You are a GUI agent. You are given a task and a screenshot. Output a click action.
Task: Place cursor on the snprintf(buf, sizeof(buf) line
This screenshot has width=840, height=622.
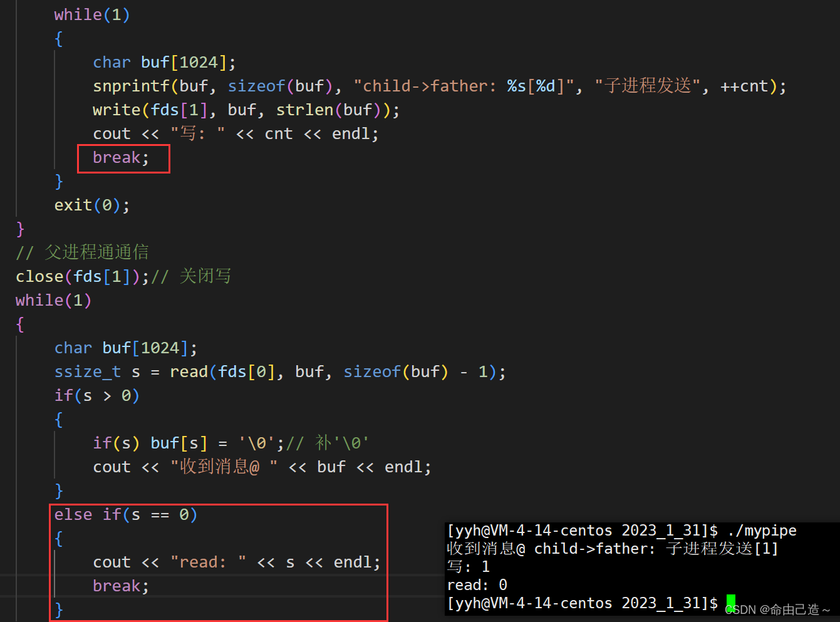click(439, 86)
